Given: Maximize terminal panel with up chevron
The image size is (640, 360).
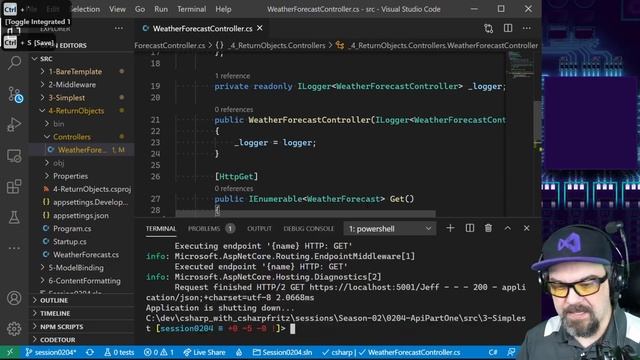Looking at the screenshot, I should coord(507,228).
